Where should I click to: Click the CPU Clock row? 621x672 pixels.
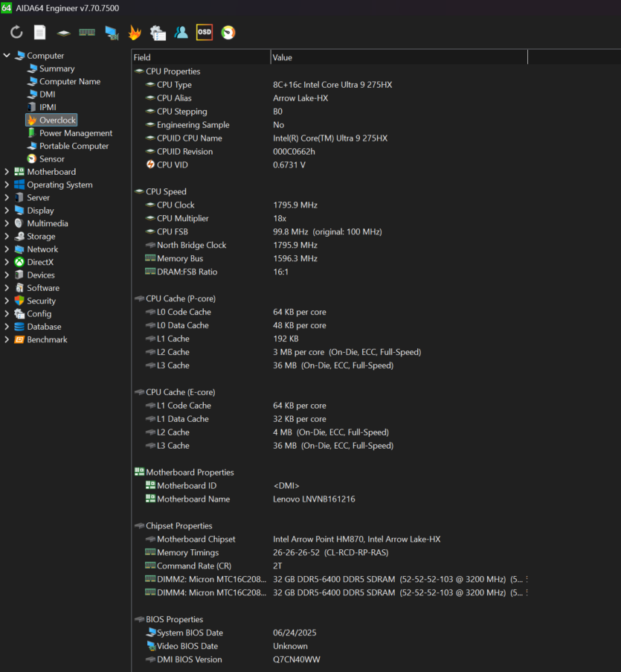pos(331,205)
